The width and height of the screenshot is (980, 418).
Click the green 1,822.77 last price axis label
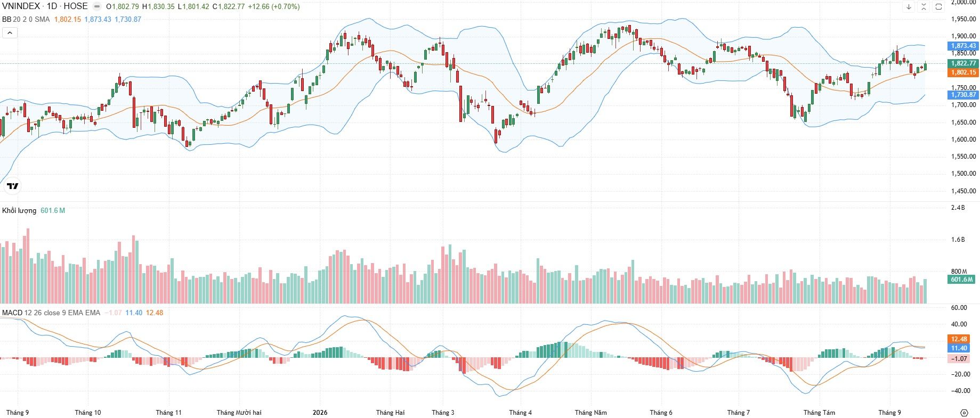(963, 63)
